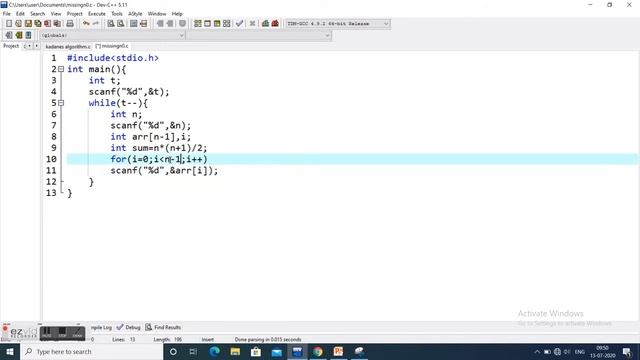Collapse the while loop fold marker on line 5
The height and width of the screenshot is (360, 640).
click(61, 103)
